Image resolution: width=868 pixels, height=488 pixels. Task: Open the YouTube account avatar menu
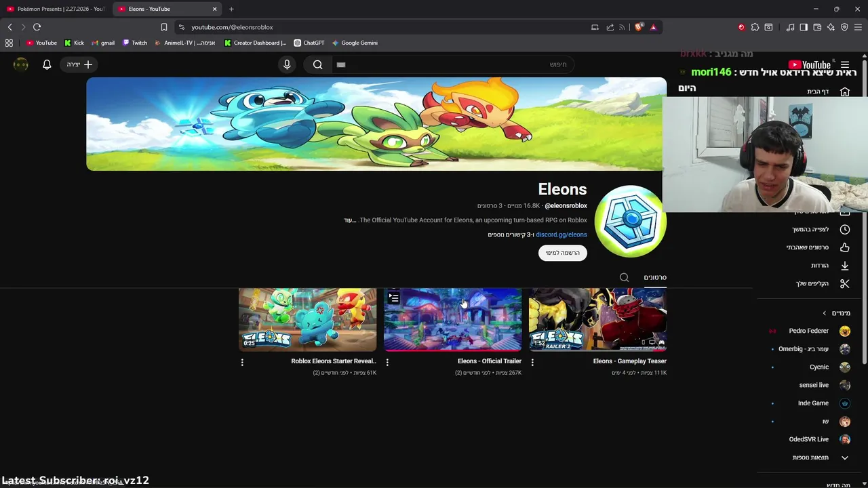point(21,64)
